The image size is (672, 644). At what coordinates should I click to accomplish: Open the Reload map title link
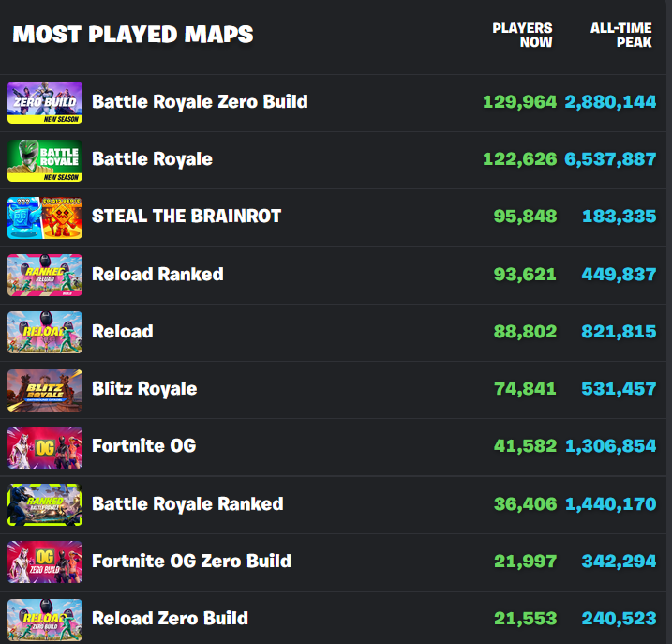pyautogui.click(x=123, y=332)
